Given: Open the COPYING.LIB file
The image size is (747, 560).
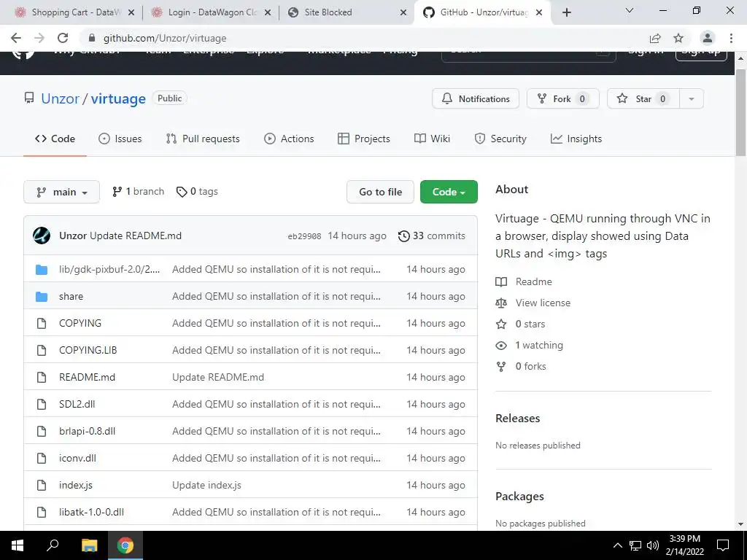Looking at the screenshot, I should click(88, 350).
